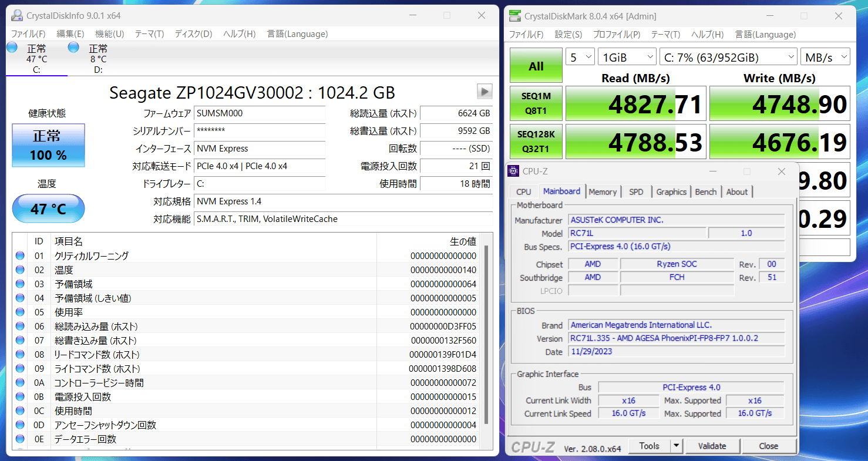Open ディスク(D) menu in CrystalDiskInfo

(193, 34)
